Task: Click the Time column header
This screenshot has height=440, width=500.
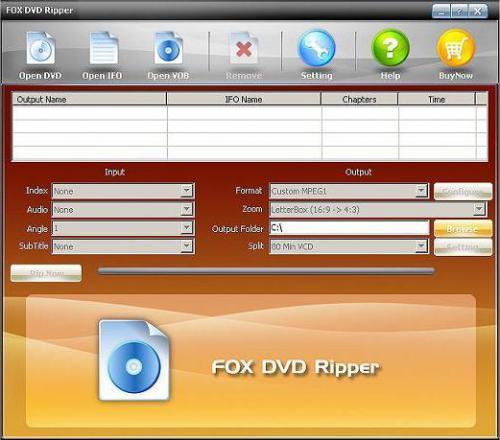Action: pos(436,99)
